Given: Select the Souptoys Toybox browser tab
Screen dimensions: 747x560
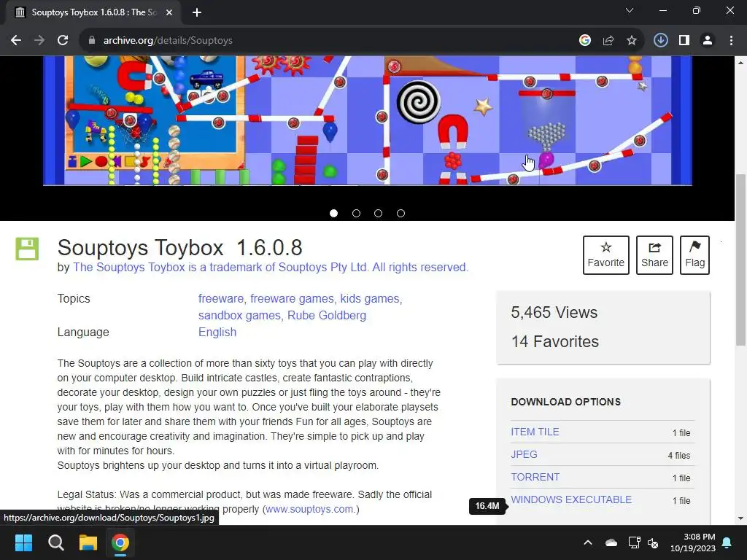Looking at the screenshot, I should point(93,12).
